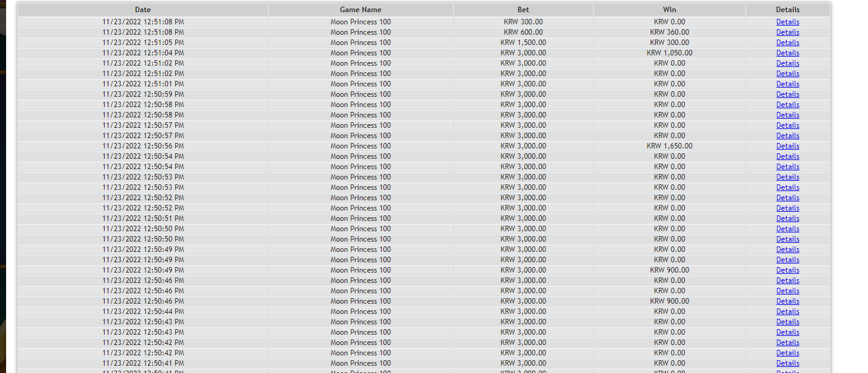Select the KRW 1,650.00 win amount cell
The image size is (868, 373).
[670, 146]
